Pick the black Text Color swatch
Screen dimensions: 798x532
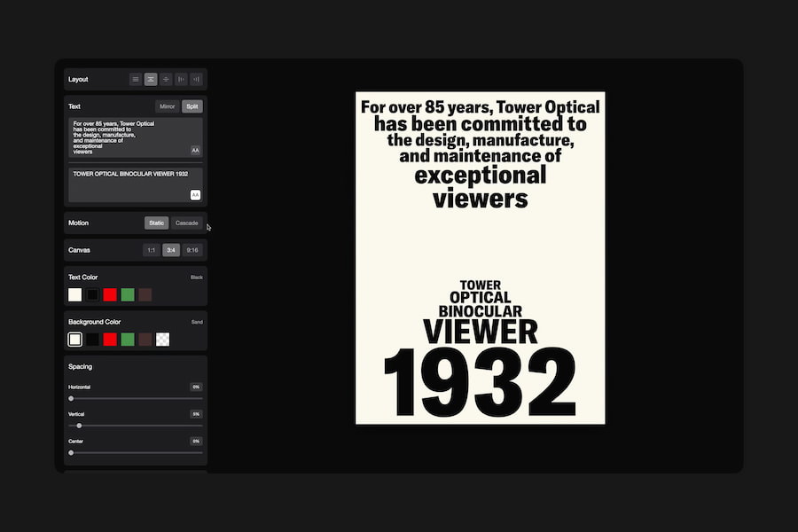92,294
